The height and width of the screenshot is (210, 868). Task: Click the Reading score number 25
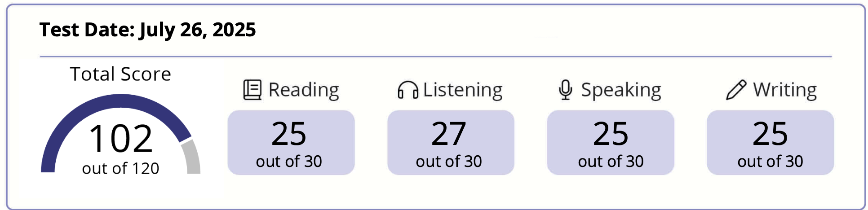point(289,134)
